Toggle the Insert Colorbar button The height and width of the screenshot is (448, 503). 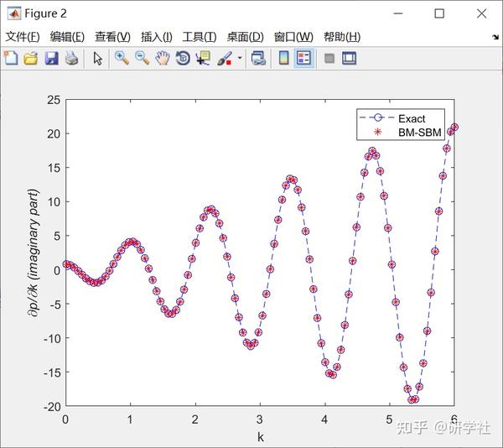pos(283,59)
